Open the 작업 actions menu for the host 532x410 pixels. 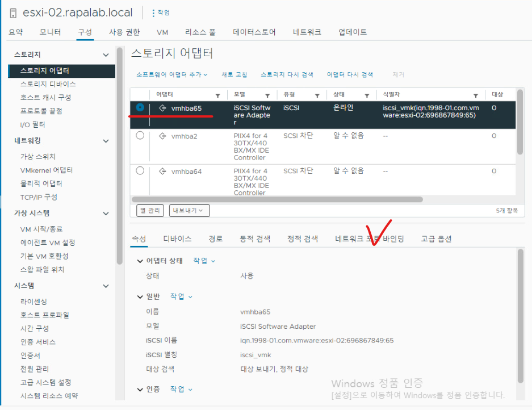pos(161,13)
